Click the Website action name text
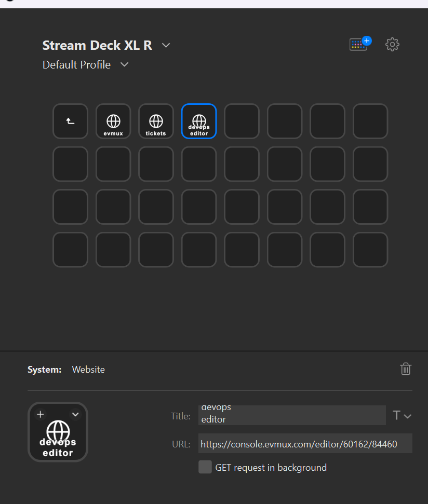The height and width of the screenshot is (504, 428). pos(88,370)
